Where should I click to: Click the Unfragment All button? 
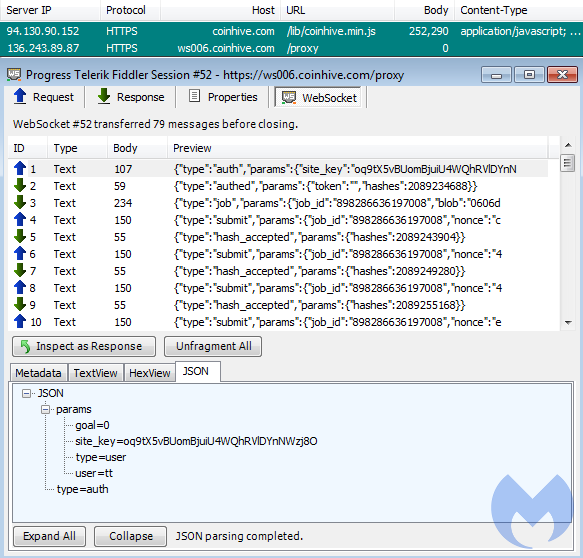[x=213, y=346]
